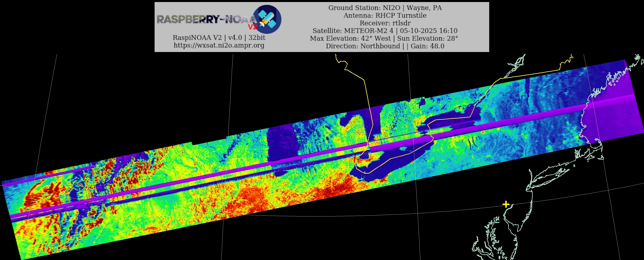Open the wxsat.ni2o.ampr.org URL
The image size is (644, 260).
pos(219,45)
